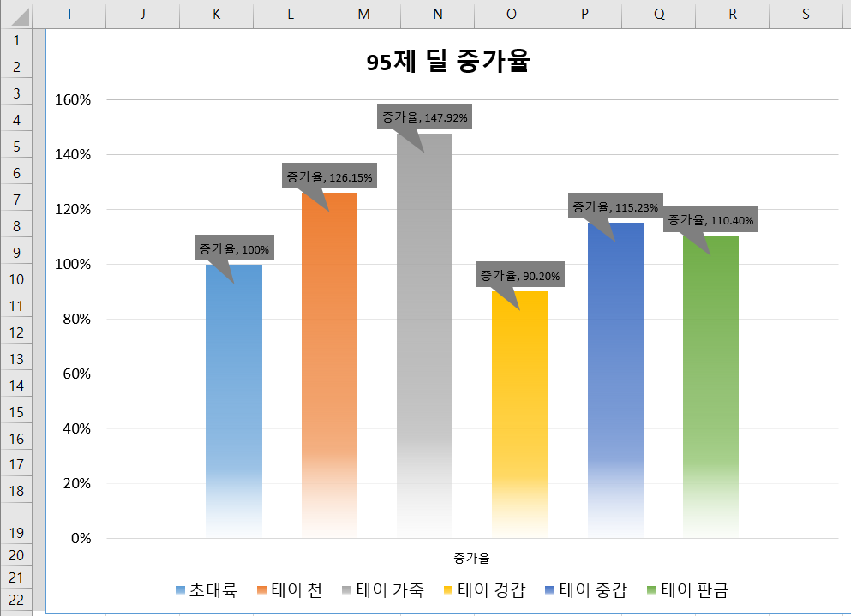Screen dimensions: 851x616
Task: Select the gray bar labeled 147.92%
Action: pyautogui.click(x=424, y=343)
